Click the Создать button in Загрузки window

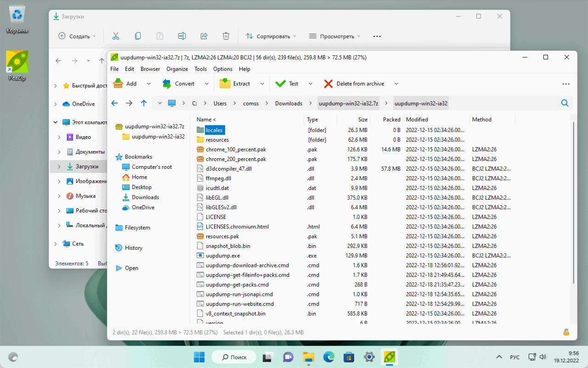[x=77, y=36]
